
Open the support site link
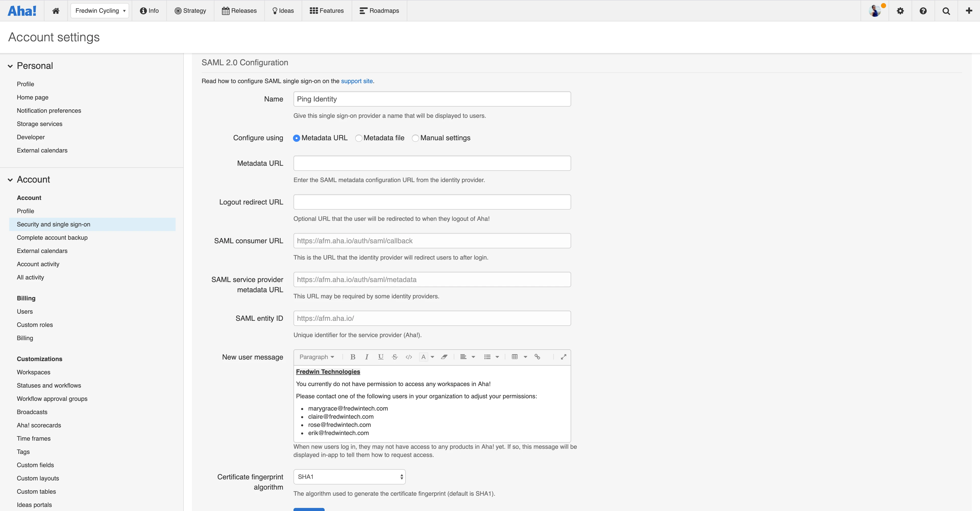tap(356, 81)
